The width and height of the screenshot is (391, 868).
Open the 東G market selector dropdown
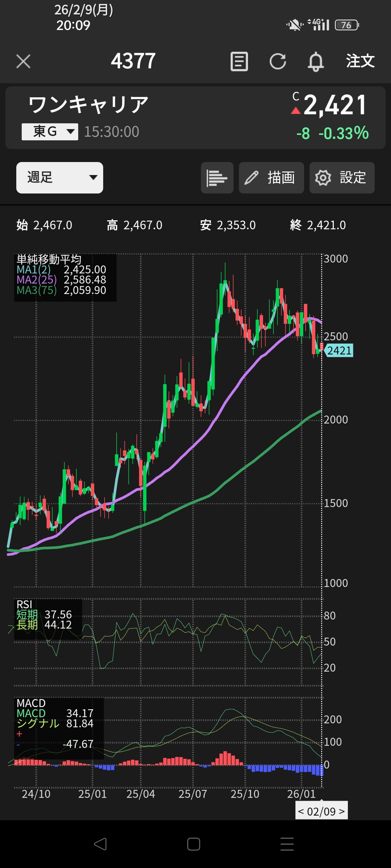(50, 132)
